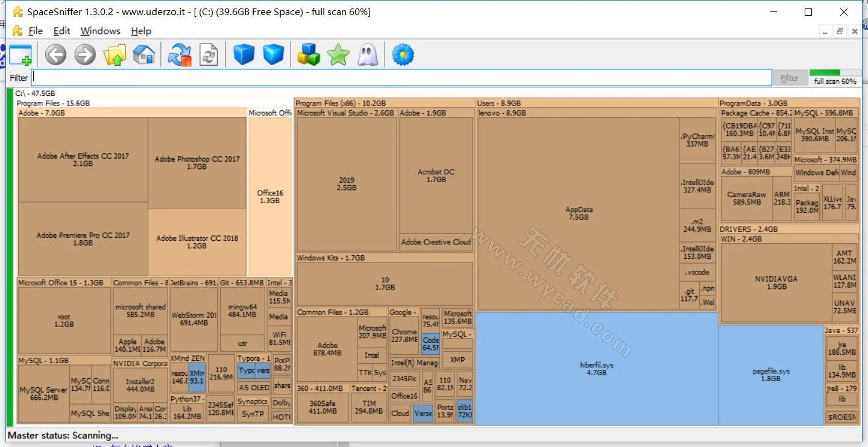Image resolution: width=868 pixels, height=447 pixels.
Task: Click the home icon to return to root
Action: point(143,54)
